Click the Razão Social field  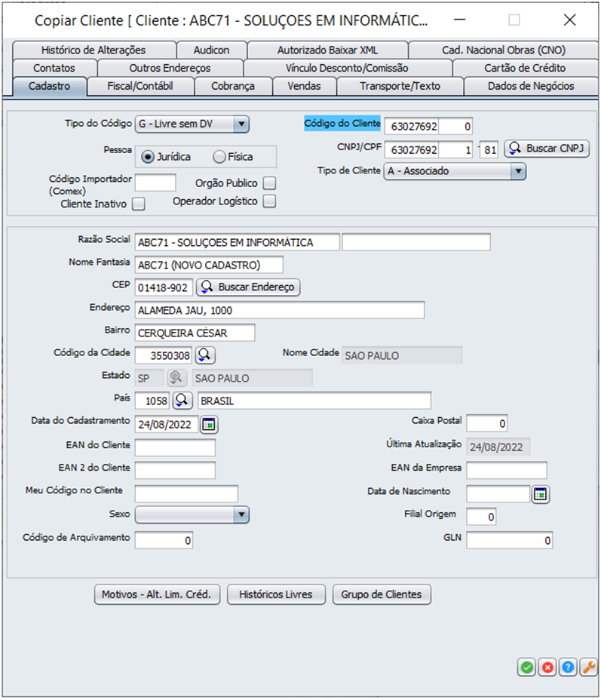237,242
